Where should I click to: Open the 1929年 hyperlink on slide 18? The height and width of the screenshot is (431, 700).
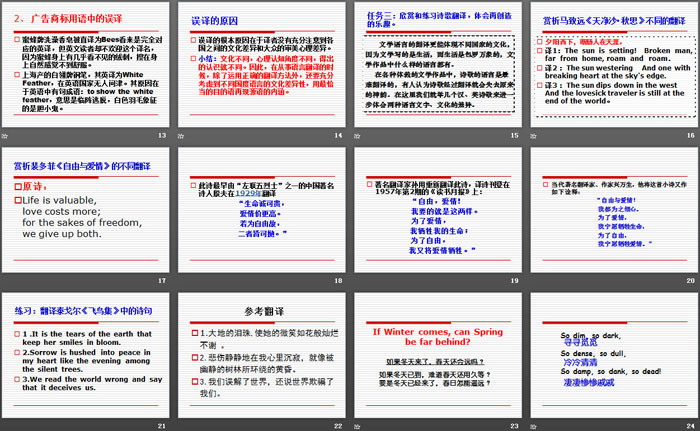(x=249, y=193)
